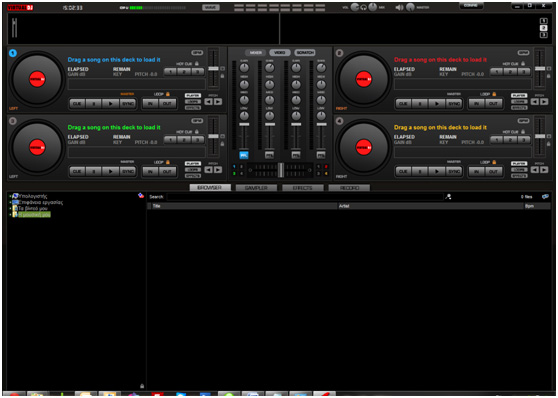Click in the Search field

305,197
